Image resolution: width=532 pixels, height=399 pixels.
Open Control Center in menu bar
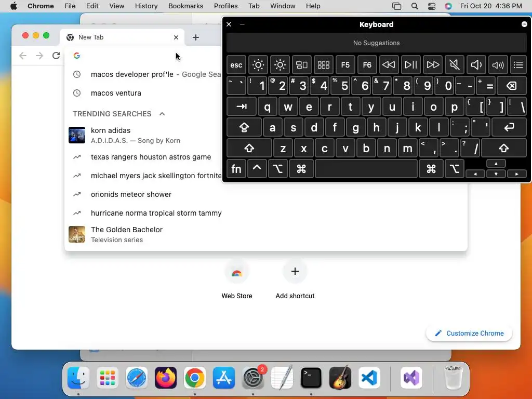(432, 6)
